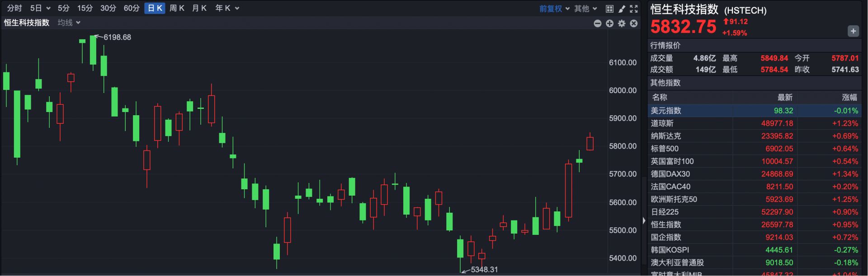Viewport: 868px width, 276px height.
Task: Switch to 月K monthly candlestick view
Action: (199, 8)
